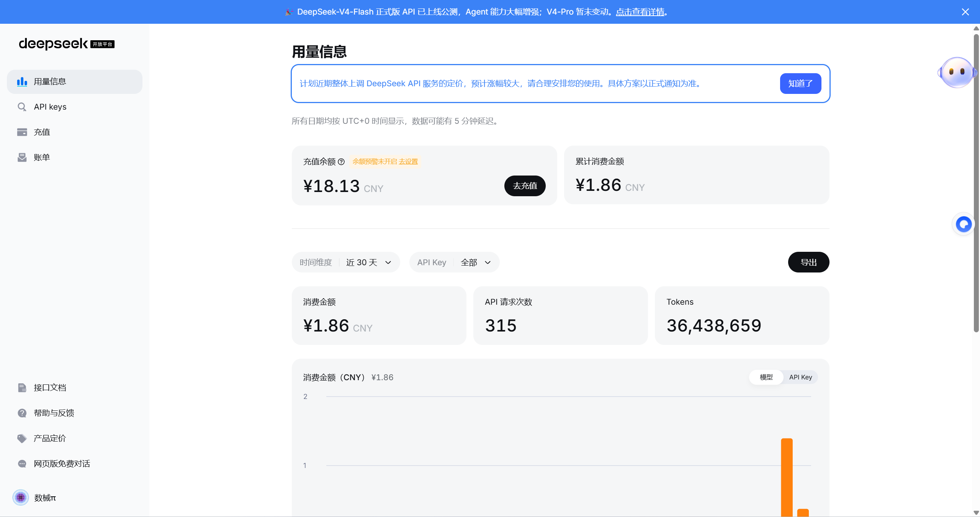Click the scrollbar down arrow
The image size is (980, 517).
pyautogui.click(x=976, y=513)
